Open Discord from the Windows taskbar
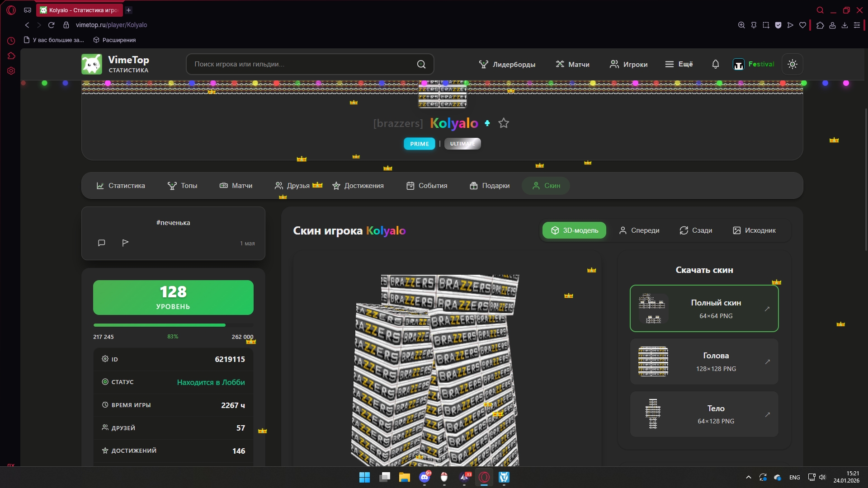Image resolution: width=868 pixels, height=488 pixels. coord(424,477)
